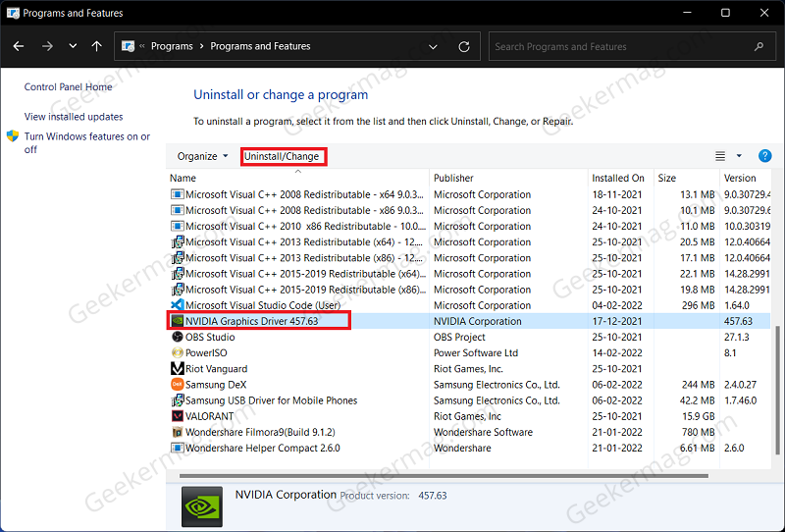Select the Samsung DeX icon
This screenshot has height=532, width=785.
coord(178,385)
